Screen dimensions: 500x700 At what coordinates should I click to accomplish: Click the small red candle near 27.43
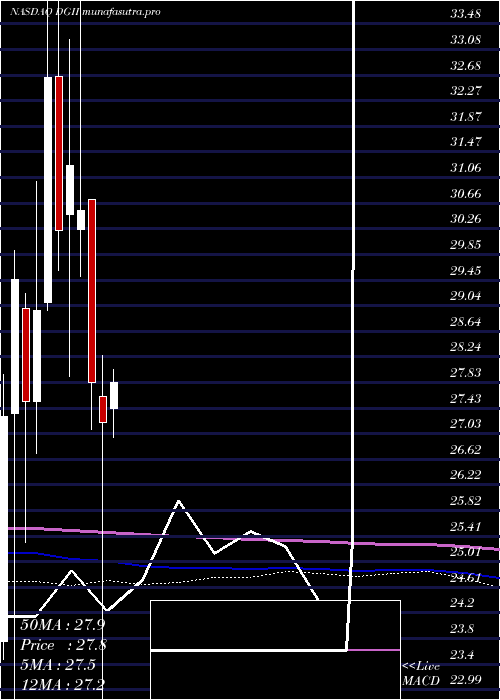tap(103, 409)
